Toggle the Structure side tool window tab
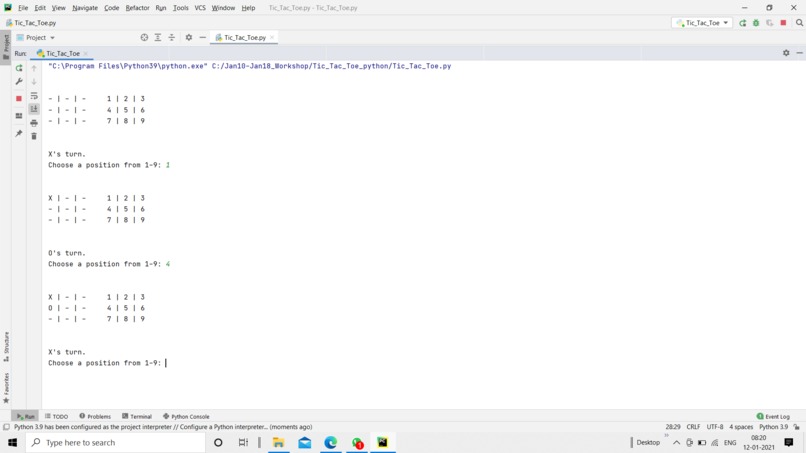 pos(6,347)
